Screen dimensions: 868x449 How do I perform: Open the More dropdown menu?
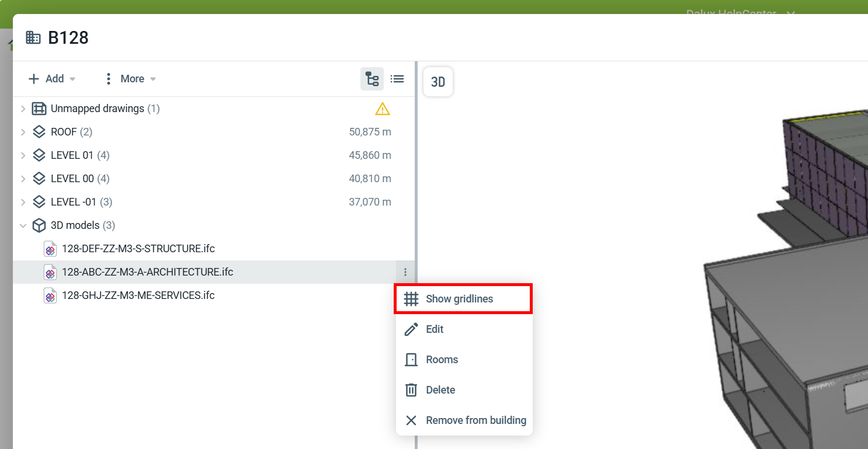(130, 79)
